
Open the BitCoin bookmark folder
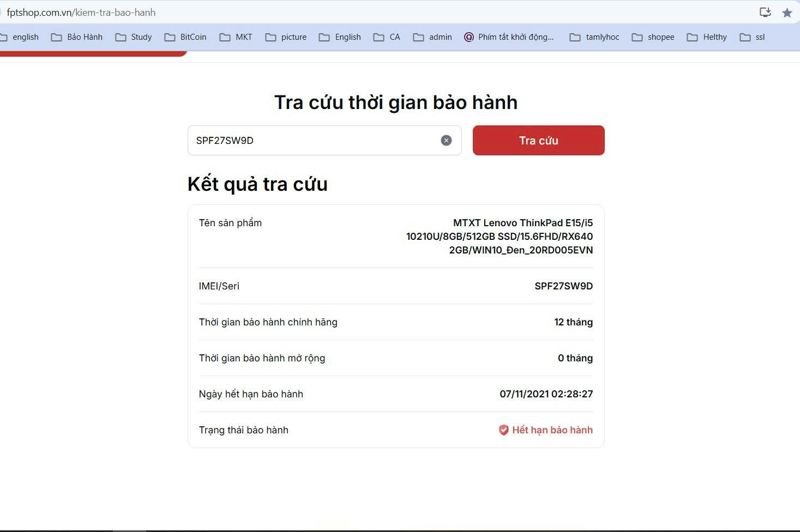[185, 37]
